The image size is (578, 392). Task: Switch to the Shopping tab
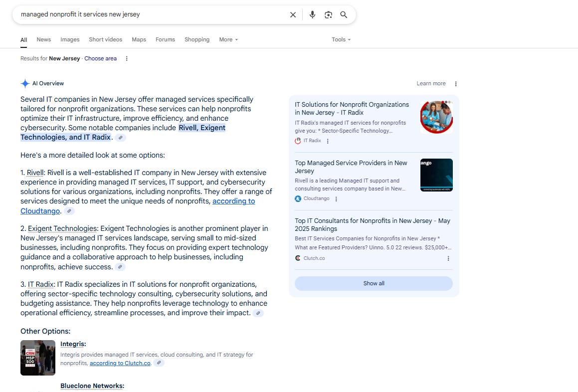(197, 39)
